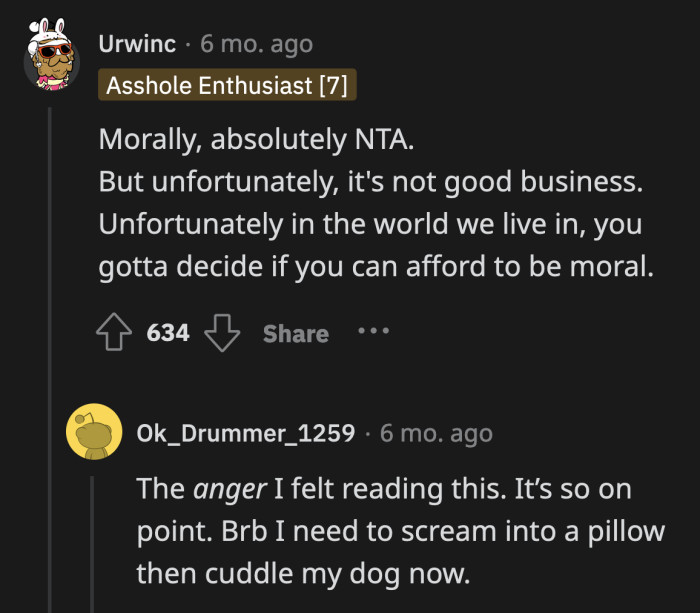Select the Asshole Enthusiast [7] flair
This screenshot has width=700, height=613.
tap(227, 85)
